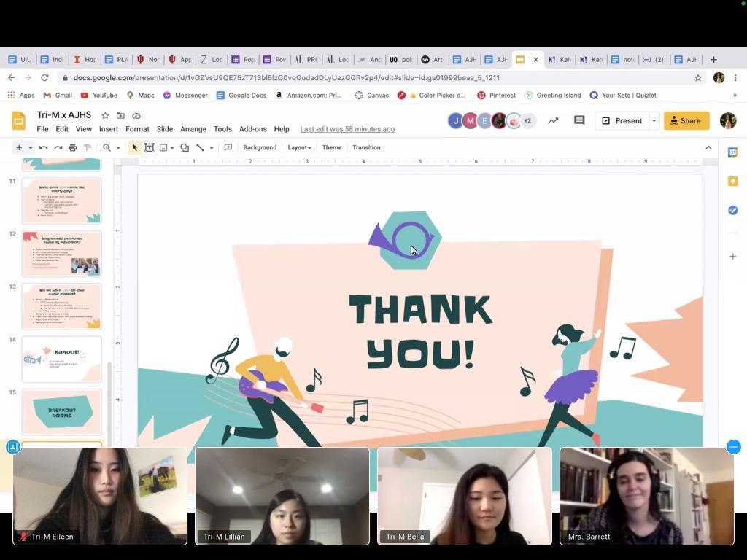Viewport: 747px width, 560px height.
Task: Open the Insert menu
Action: coord(109,129)
